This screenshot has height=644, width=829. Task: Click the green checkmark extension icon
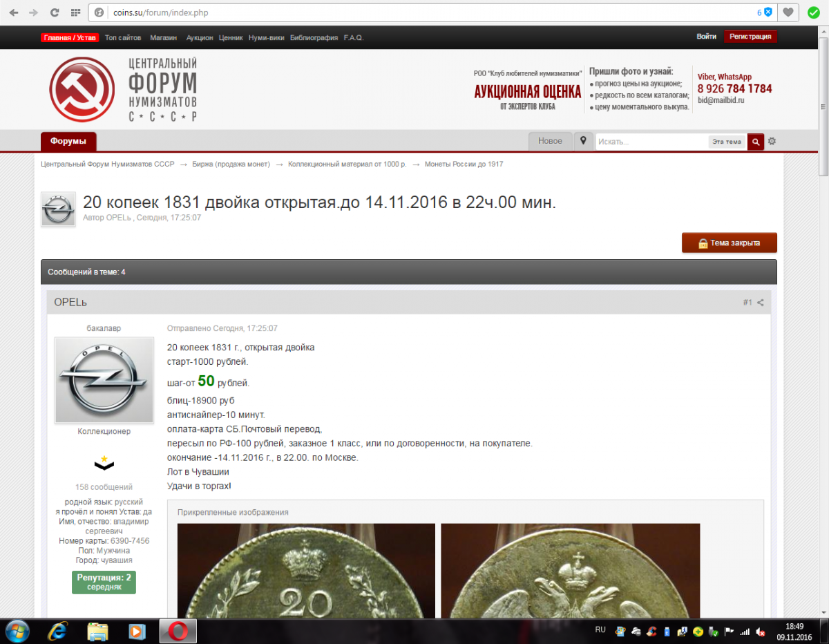tap(814, 12)
